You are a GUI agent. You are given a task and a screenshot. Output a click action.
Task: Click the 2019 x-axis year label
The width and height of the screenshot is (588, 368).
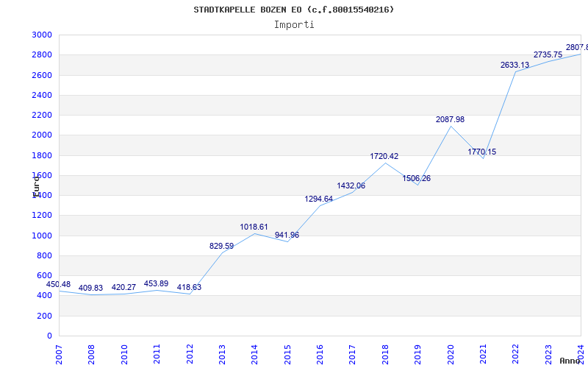(417, 355)
